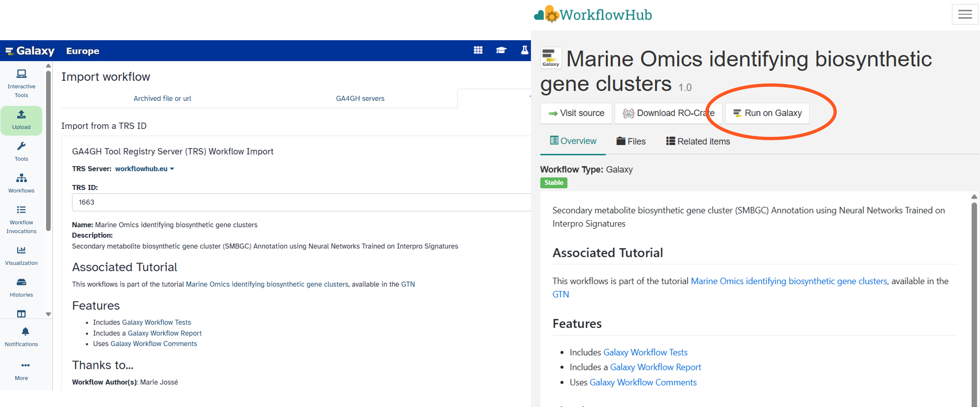Switch to the GA4GH servers tab
The image size is (980, 407).
pos(360,98)
